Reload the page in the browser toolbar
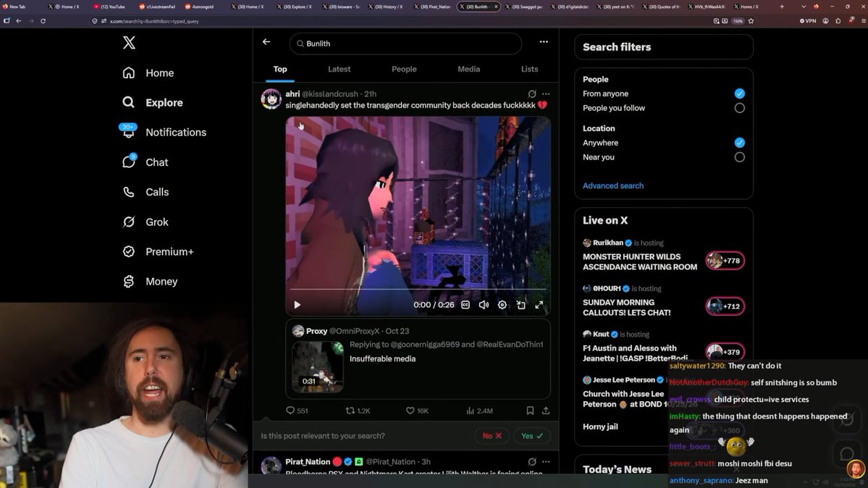The image size is (868, 488). click(43, 21)
